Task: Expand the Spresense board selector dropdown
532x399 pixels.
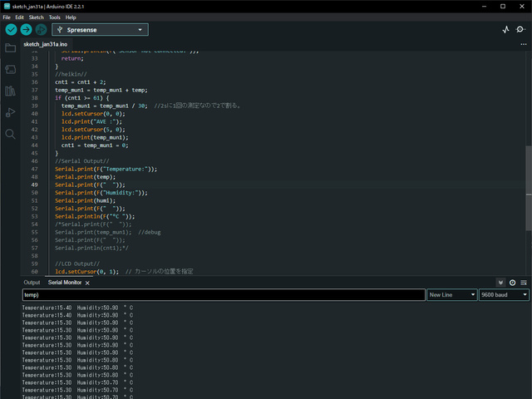Action: 100,30
